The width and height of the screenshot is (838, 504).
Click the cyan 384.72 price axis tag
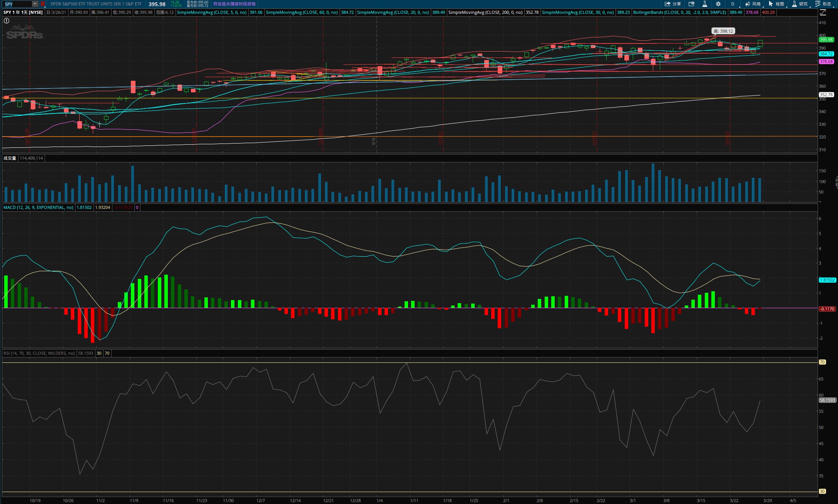(826, 54)
